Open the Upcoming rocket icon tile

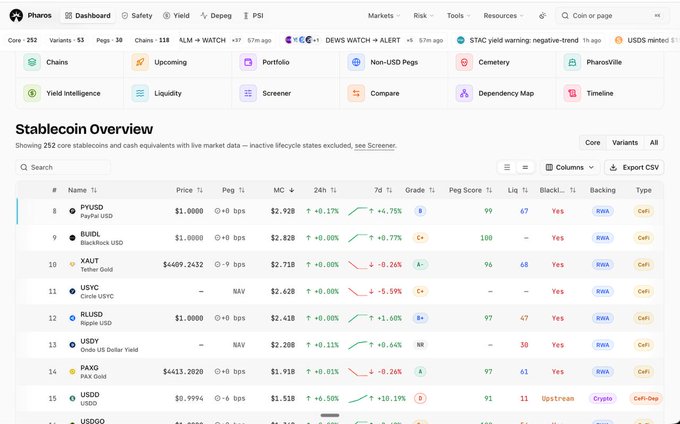coord(140,62)
